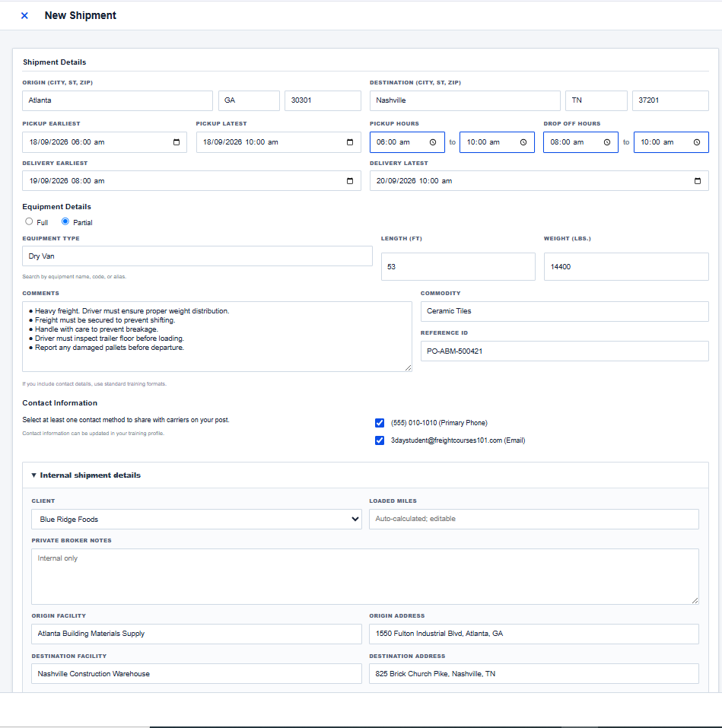The height and width of the screenshot is (728, 722).
Task: Edit the destination ZIP field 37201
Action: click(x=670, y=100)
